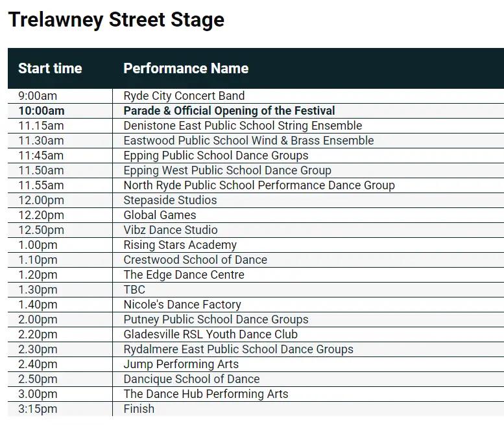The image size is (504, 431).
Task: Click the Global Games entry
Action: (160, 215)
